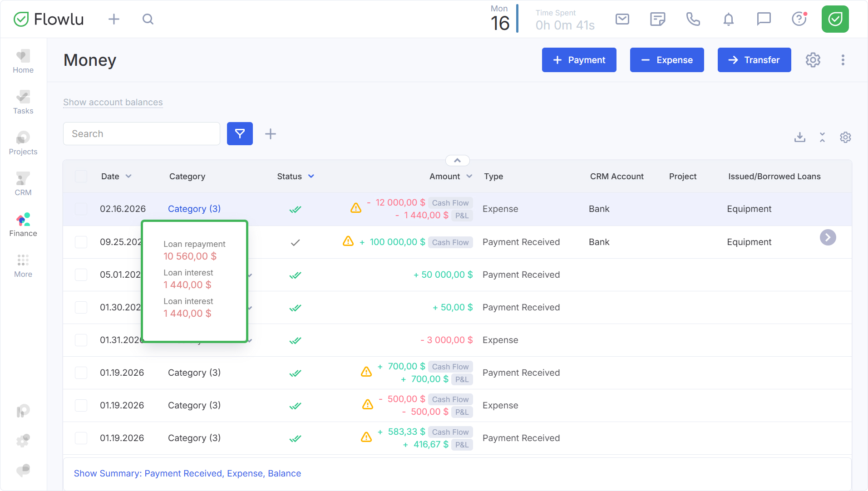Download the transactions list via export icon
868x491 pixels.
pos(799,137)
